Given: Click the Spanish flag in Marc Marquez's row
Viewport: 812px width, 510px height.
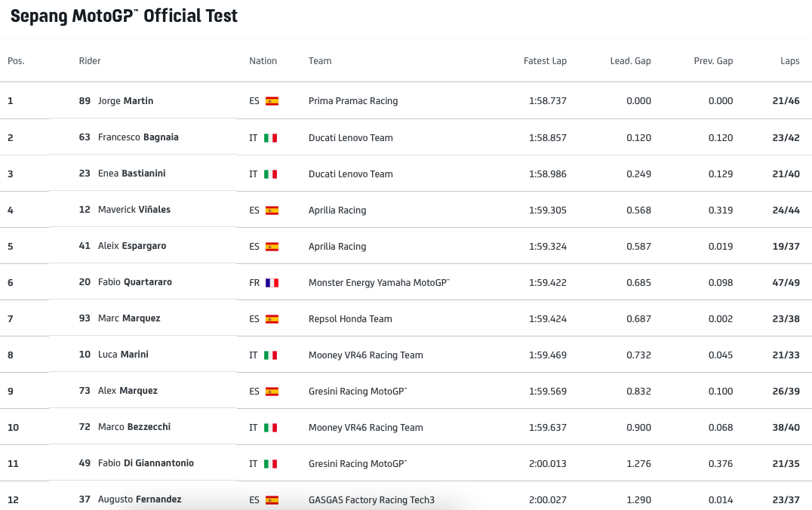Looking at the screenshot, I should point(272,319).
